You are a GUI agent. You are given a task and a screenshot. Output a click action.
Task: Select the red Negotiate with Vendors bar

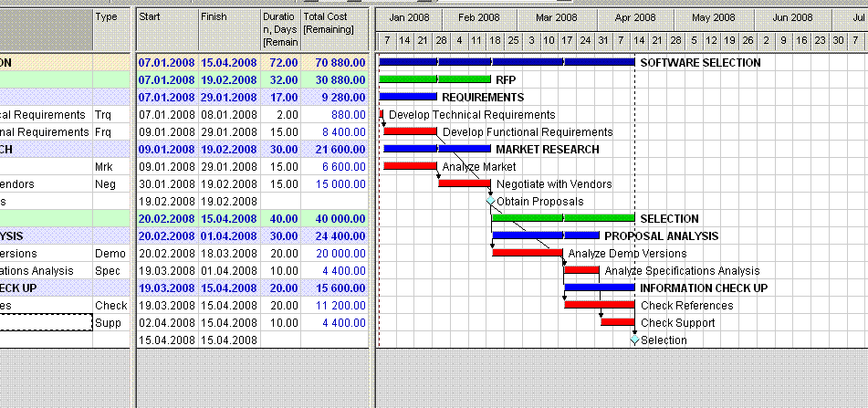(465, 183)
